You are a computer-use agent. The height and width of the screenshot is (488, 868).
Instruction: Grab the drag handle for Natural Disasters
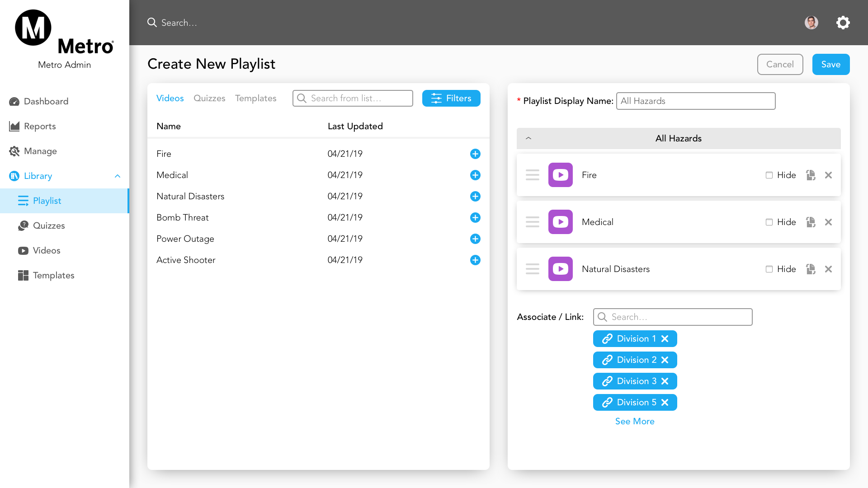pyautogui.click(x=533, y=269)
